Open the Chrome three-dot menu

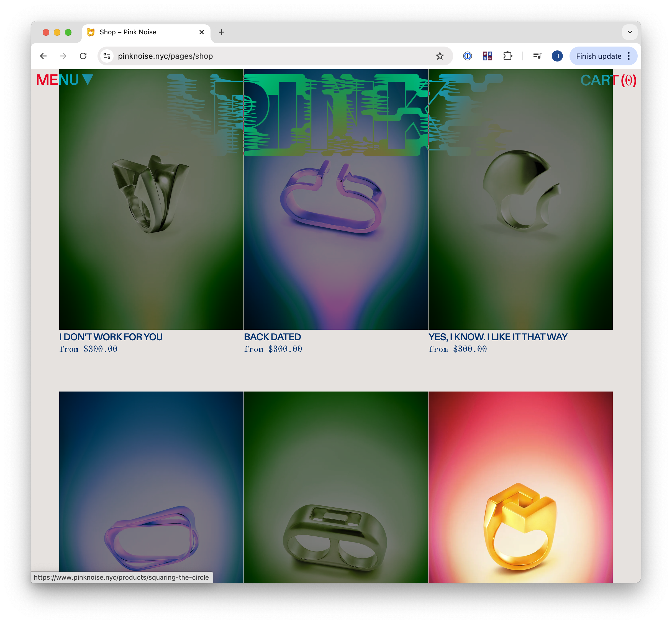pyautogui.click(x=629, y=56)
